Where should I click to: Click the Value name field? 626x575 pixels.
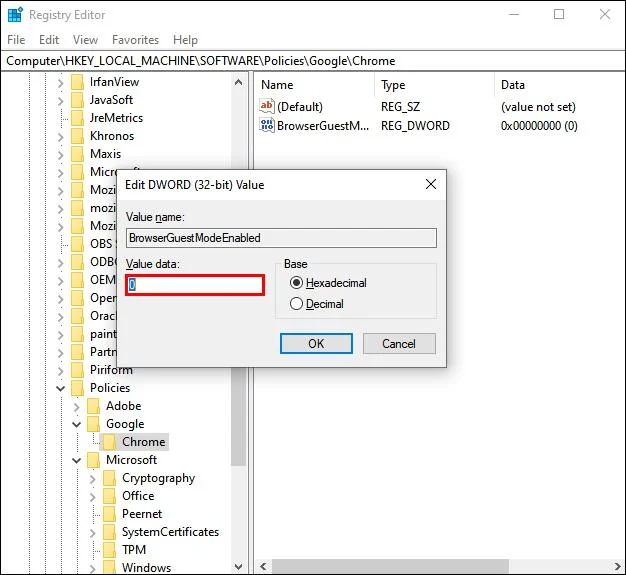(281, 238)
